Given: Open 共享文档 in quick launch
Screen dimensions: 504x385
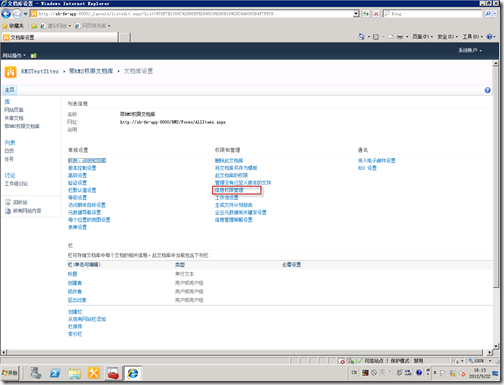Looking at the screenshot, I should [x=14, y=118].
